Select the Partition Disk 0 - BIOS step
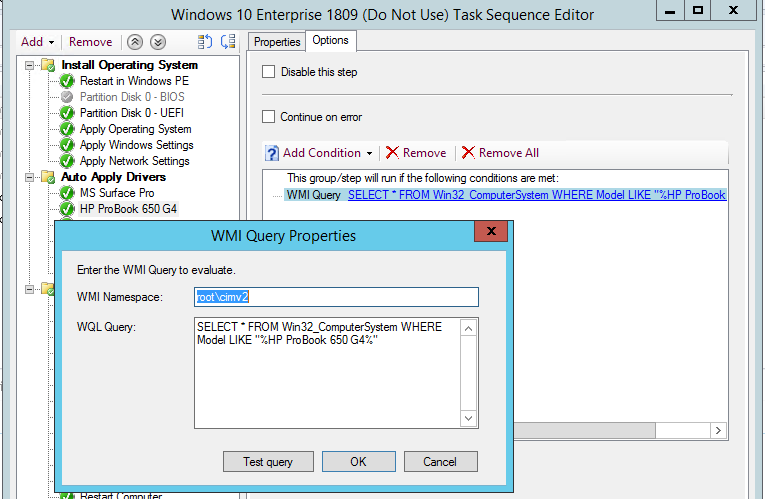Viewport: 765px width, 499px height. tap(132, 97)
